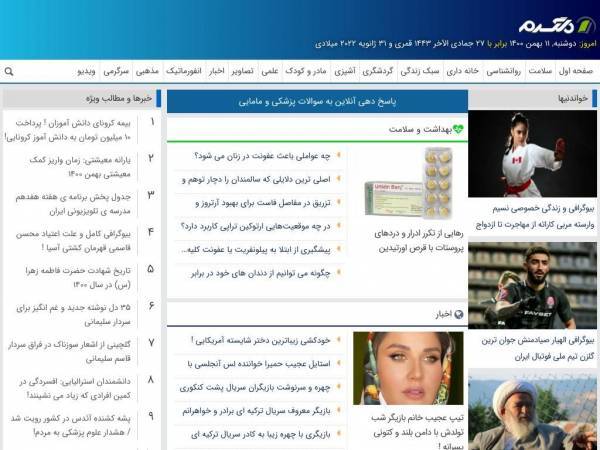
Task: Select روانشناسی menu item
Action: pyautogui.click(x=503, y=71)
